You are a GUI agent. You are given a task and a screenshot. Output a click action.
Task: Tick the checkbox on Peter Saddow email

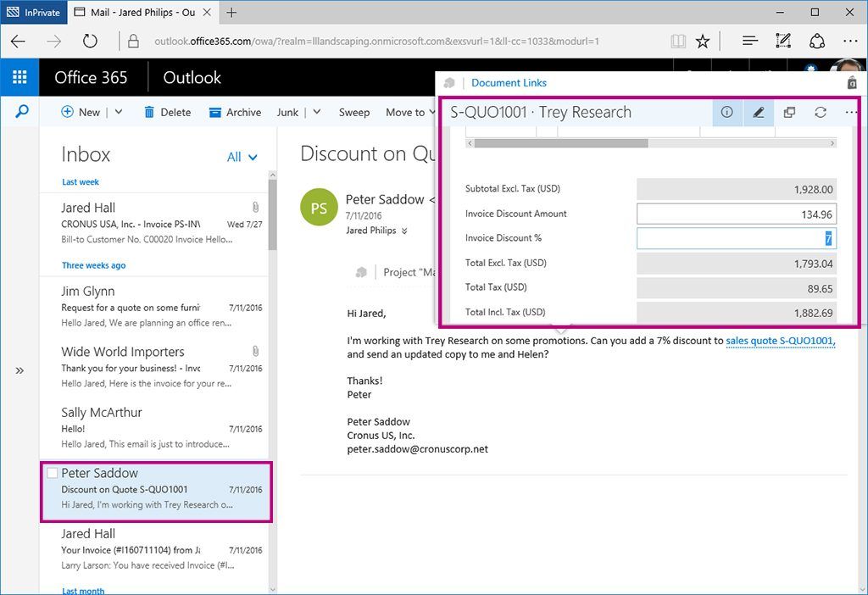tap(52, 473)
